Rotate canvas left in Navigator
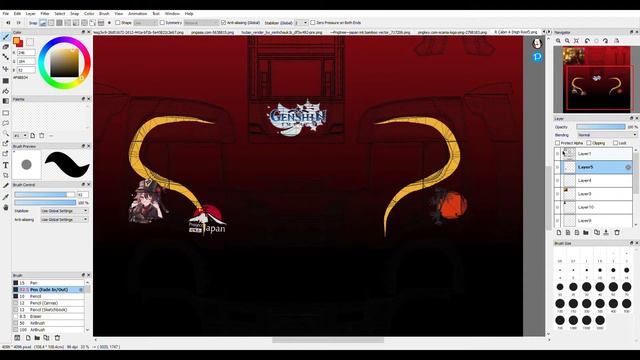The height and width of the screenshot is (360, 640). 587,41
